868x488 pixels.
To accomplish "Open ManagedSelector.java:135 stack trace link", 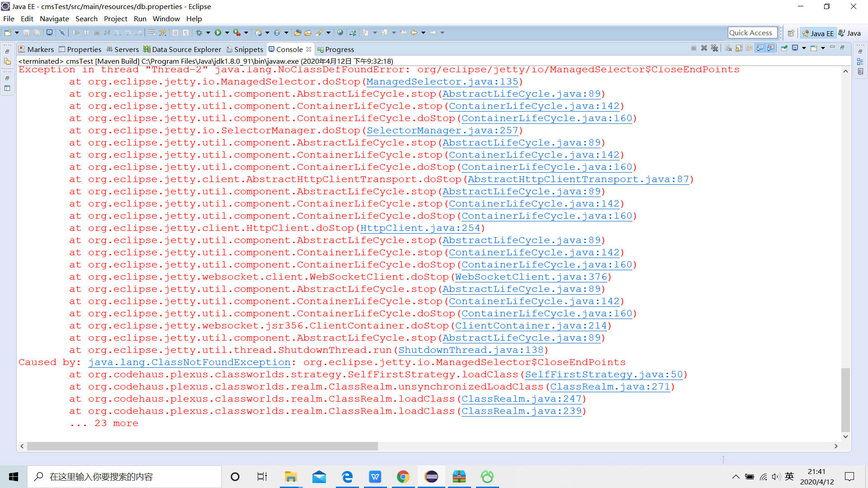I will click(442, 82).
